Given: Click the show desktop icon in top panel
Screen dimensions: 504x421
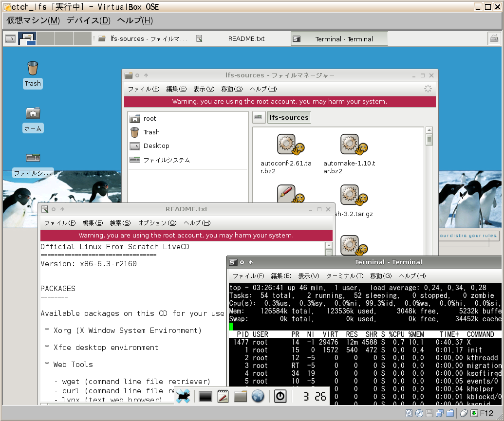Looking at the screenshot, I should (10, 39).
